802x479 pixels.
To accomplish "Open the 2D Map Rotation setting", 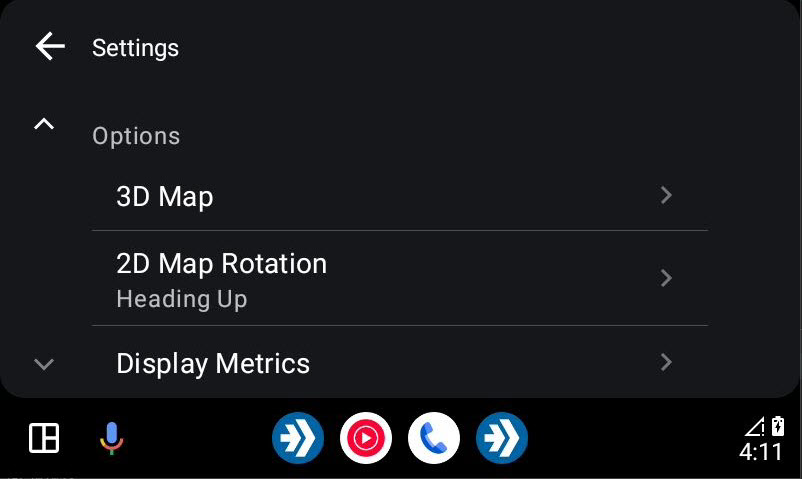I will click(400, 278).
